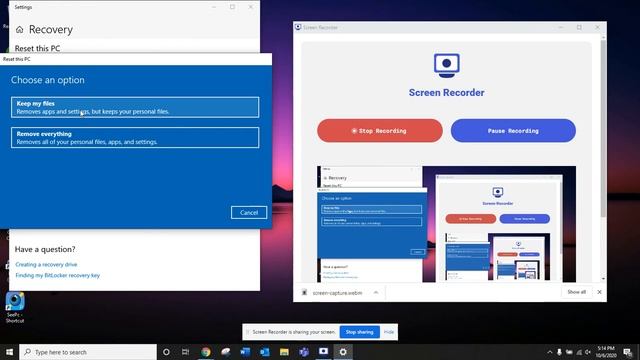
Task: Click the Reset this PC heading in Settings
Action: pos(37,48)
